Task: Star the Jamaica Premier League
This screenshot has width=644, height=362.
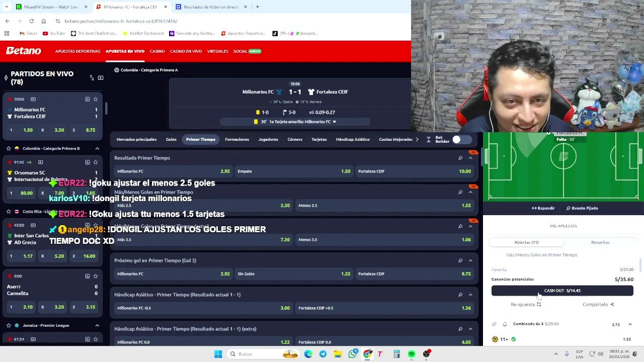Action: coord(9,325)
